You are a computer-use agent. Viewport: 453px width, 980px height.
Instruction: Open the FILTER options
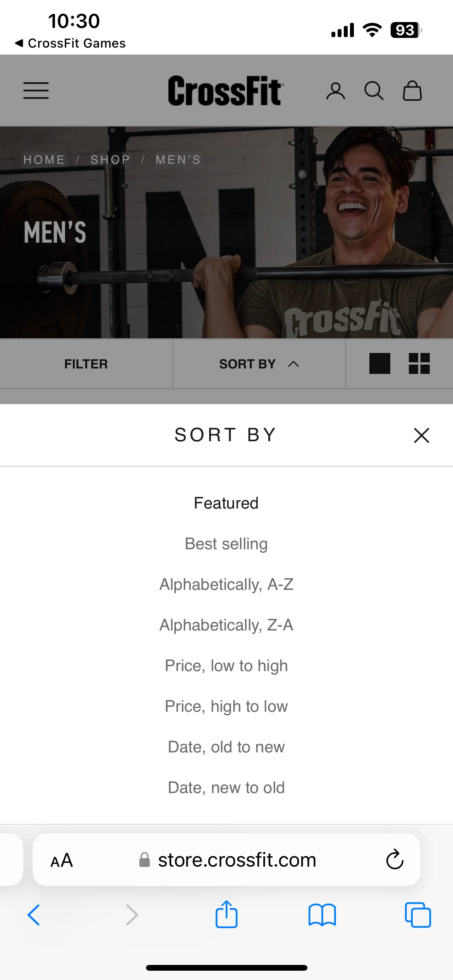pos(86,364)
